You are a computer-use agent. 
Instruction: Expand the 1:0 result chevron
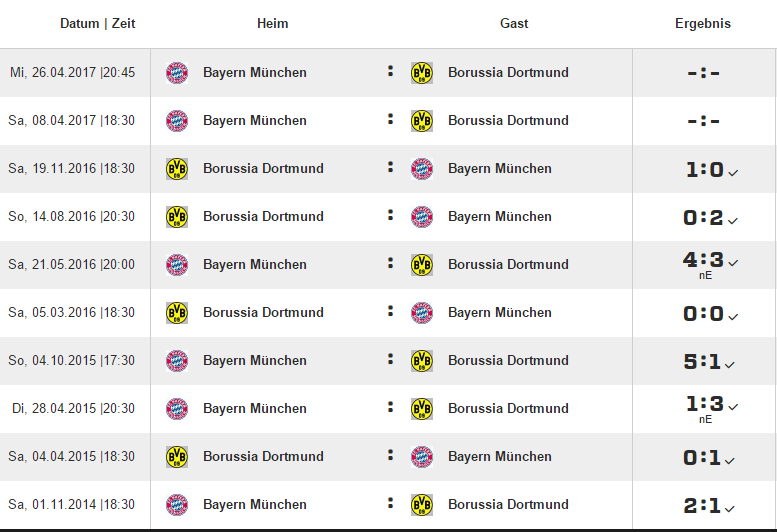point(733,172)
